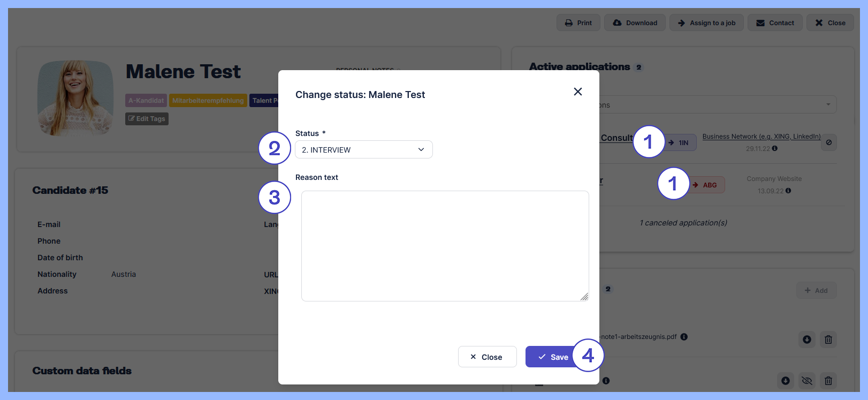Open the Status dropdown showing 2. INTERVIEW
The height and width of the screenshot is (400, 868).
tap(363, 150)
